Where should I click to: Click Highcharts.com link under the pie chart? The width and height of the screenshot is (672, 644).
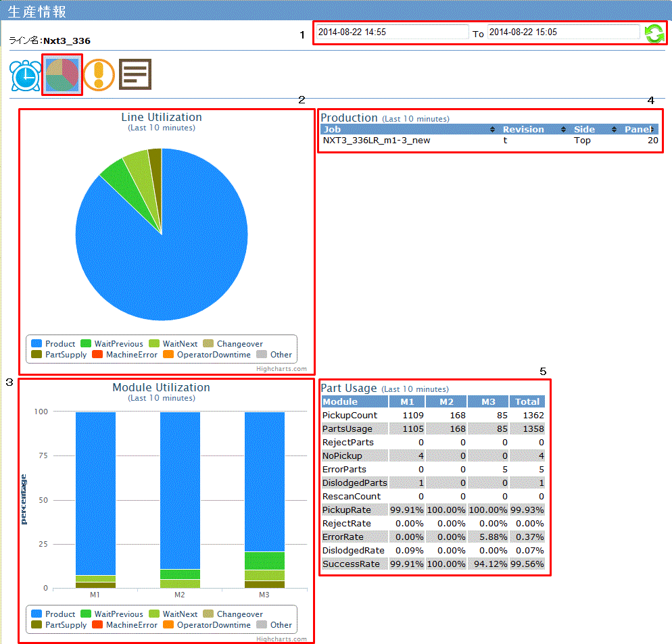(x=281, y=369)
